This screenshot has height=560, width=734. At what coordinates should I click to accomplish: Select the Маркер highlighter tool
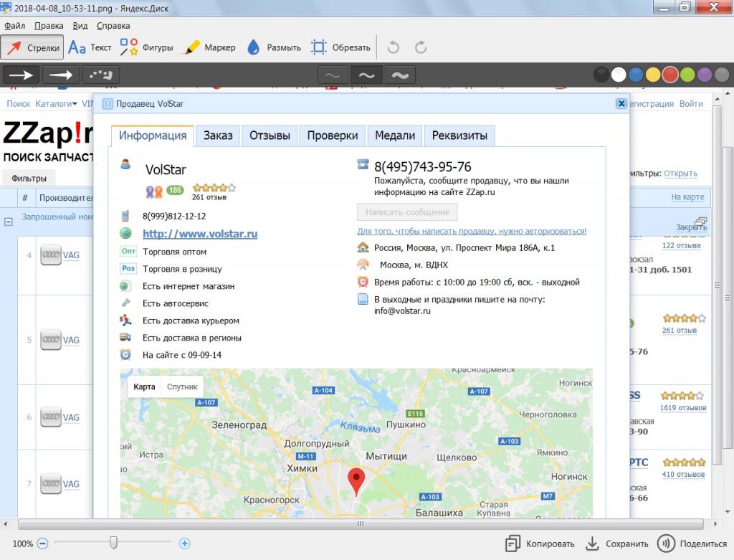pyautogui.click(x=210, y=47)
